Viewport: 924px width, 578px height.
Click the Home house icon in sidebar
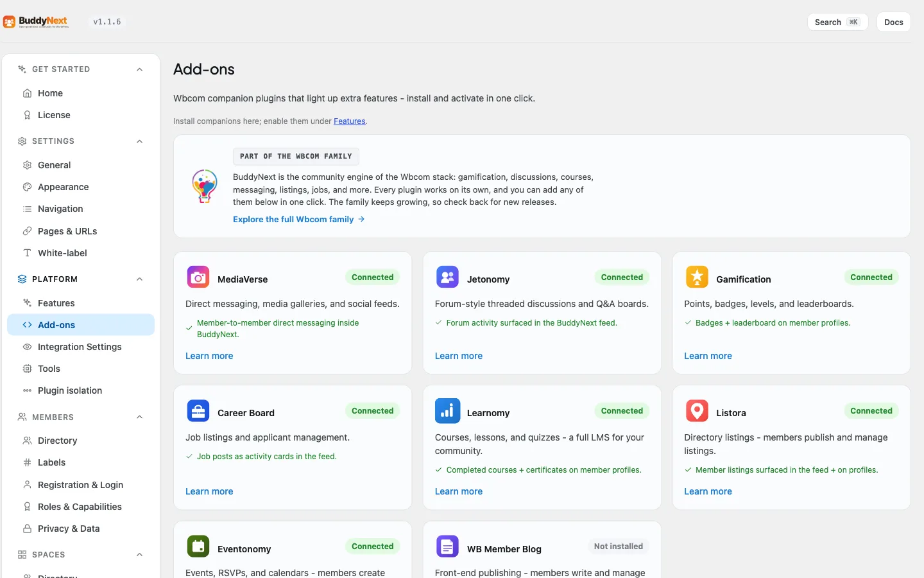27,93
